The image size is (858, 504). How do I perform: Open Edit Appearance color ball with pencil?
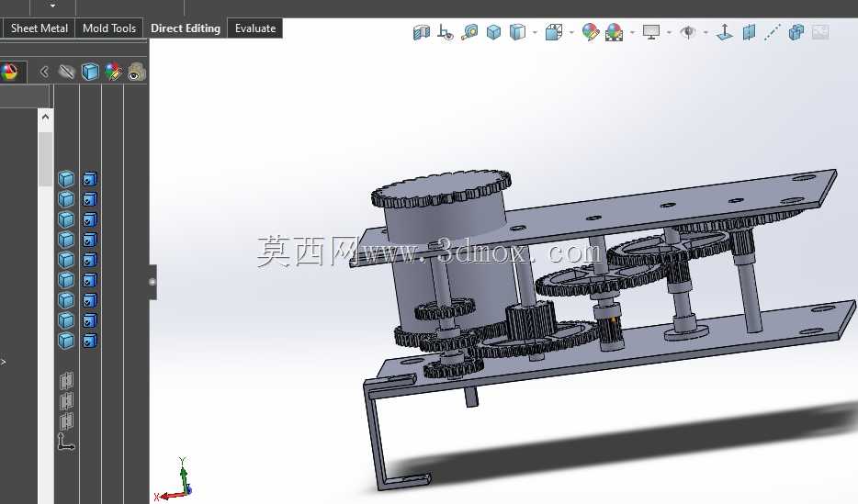pos(591,32)
